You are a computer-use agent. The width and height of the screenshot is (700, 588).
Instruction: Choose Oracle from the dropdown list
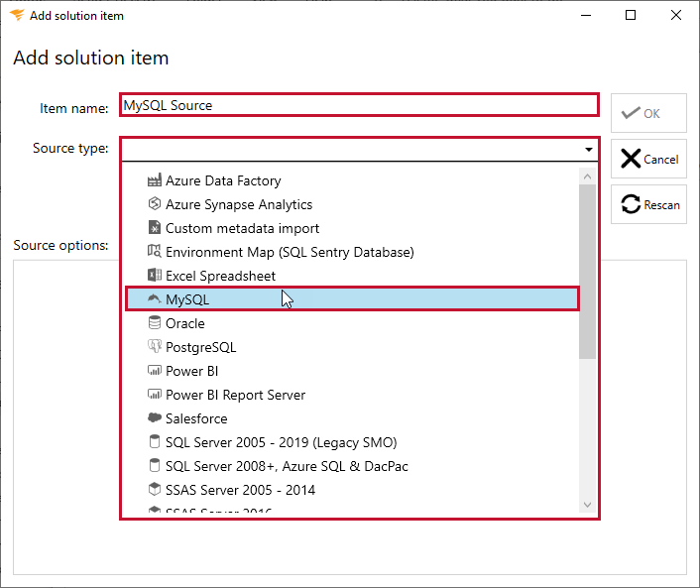pos(353,323)
